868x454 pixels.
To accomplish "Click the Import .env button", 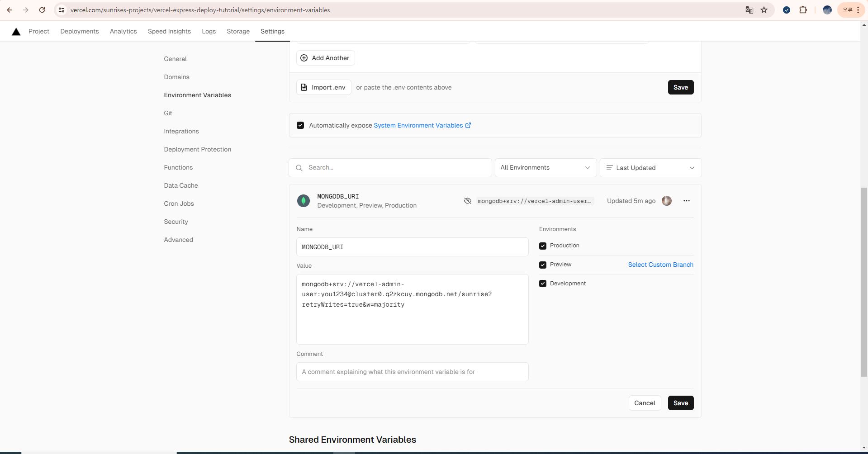I will (x=323, y=87).
